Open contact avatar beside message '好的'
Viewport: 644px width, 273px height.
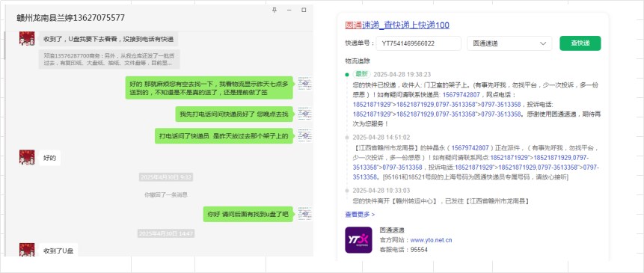27,157
